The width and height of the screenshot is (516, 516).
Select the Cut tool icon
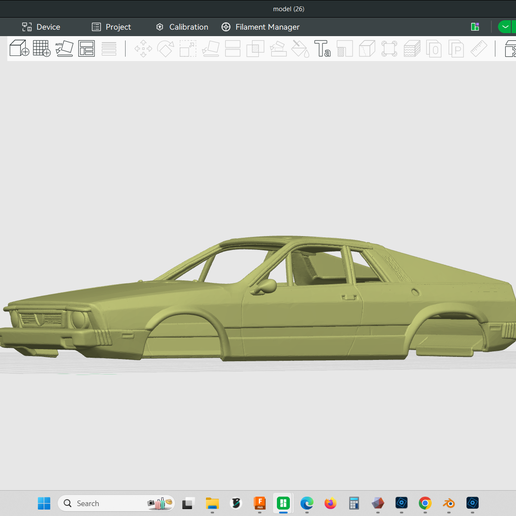pyautogui.click(x=233, y=49)
